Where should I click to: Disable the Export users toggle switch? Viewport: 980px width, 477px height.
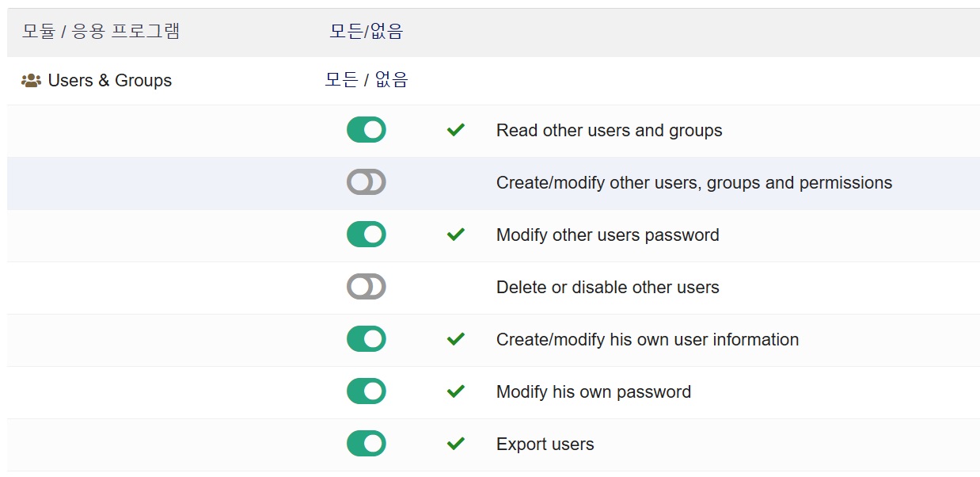coord(367,444)
